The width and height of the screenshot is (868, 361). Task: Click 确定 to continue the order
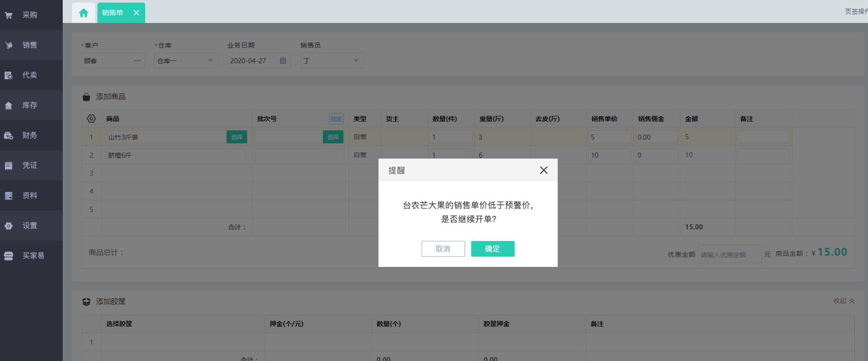tap(492, 249)
